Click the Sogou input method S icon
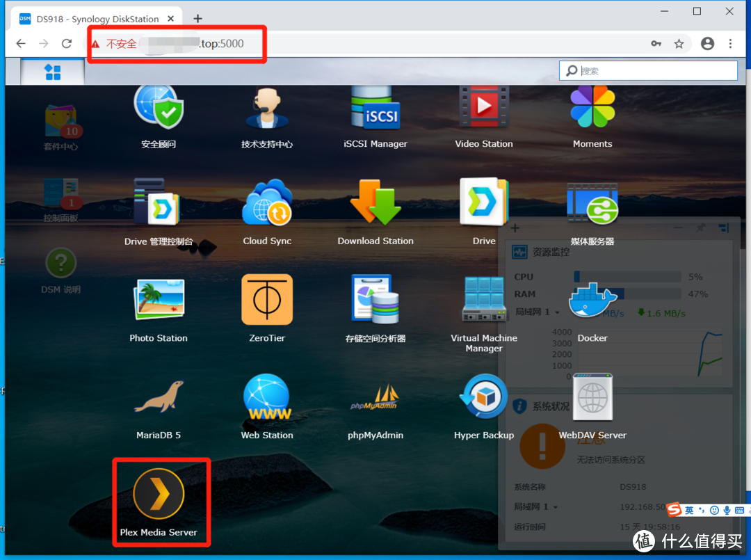Viewport: 751px width, 560px height. (675, 510)
